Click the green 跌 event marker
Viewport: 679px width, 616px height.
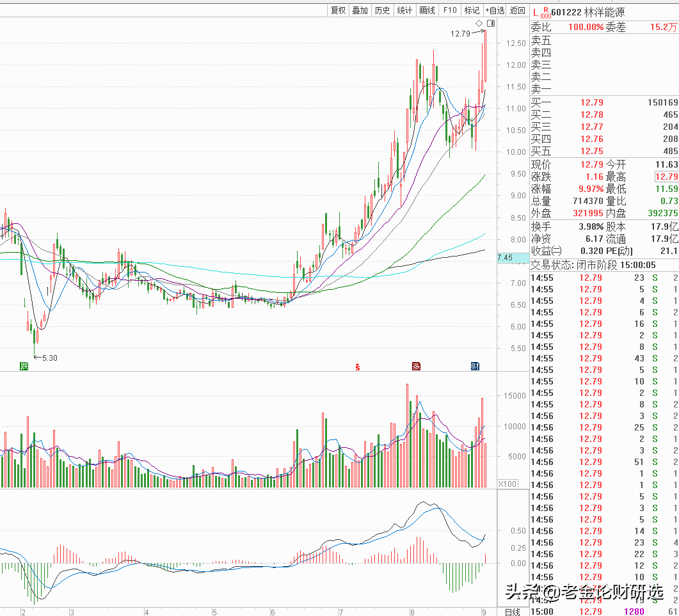24,366
